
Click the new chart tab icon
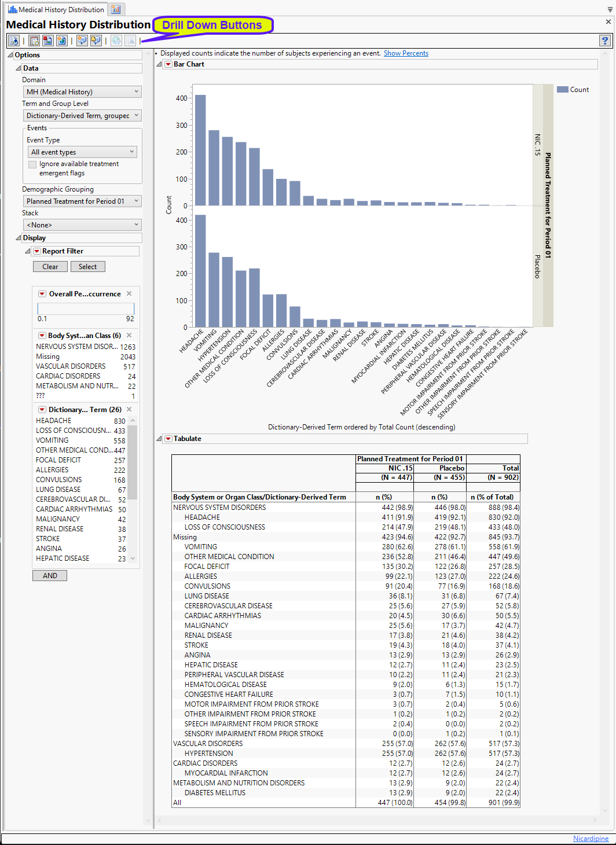[116, 9]
